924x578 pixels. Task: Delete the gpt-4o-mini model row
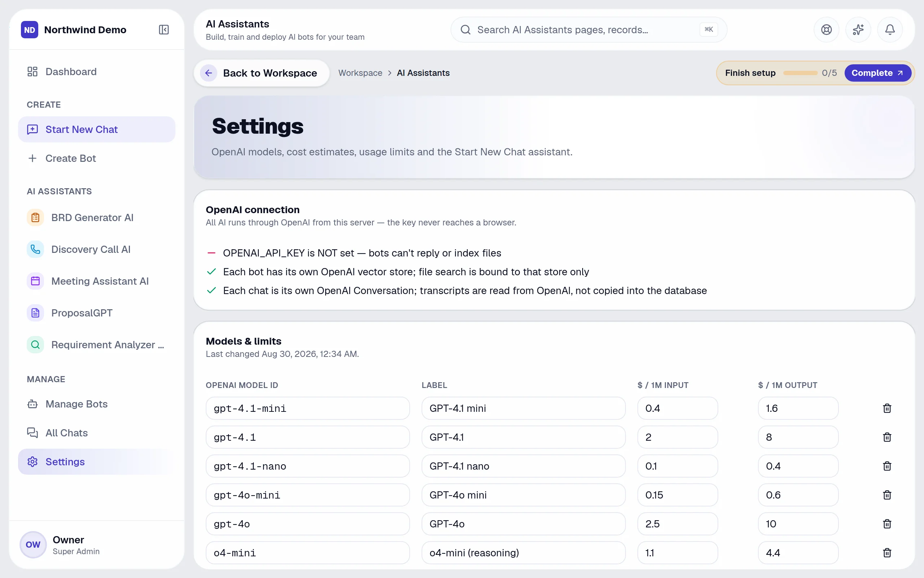click(x=887, y=495)
